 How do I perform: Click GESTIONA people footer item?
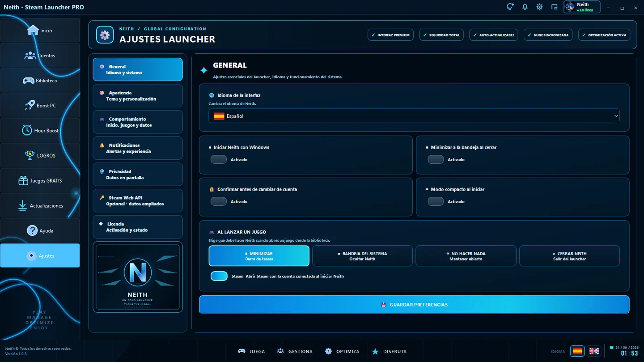pyautogui.click(x=295, y=351)
